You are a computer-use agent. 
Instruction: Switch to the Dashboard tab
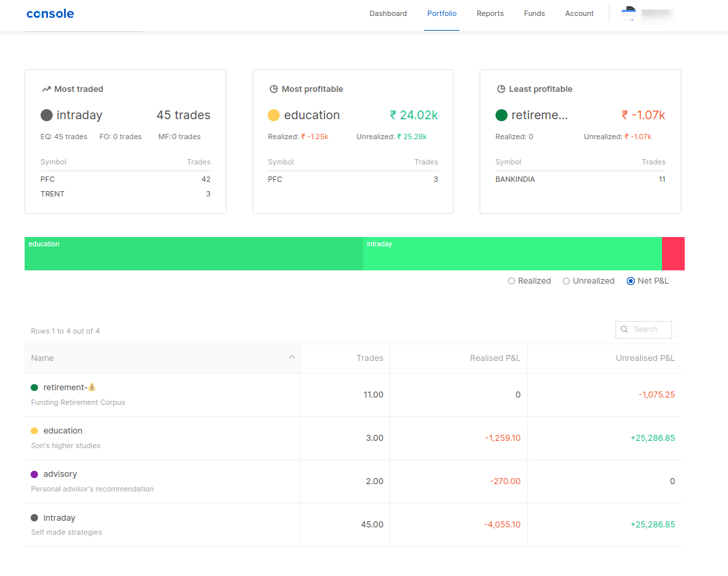tap(388, 13)
